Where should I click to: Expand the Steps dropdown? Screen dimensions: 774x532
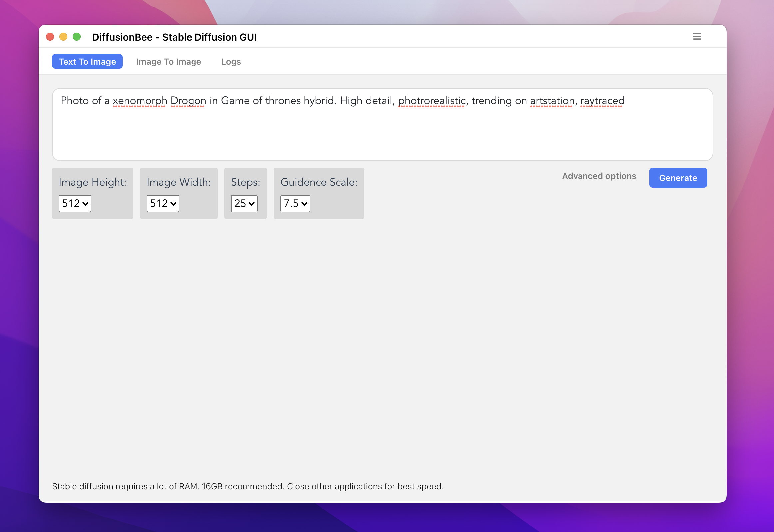(244, 203)
